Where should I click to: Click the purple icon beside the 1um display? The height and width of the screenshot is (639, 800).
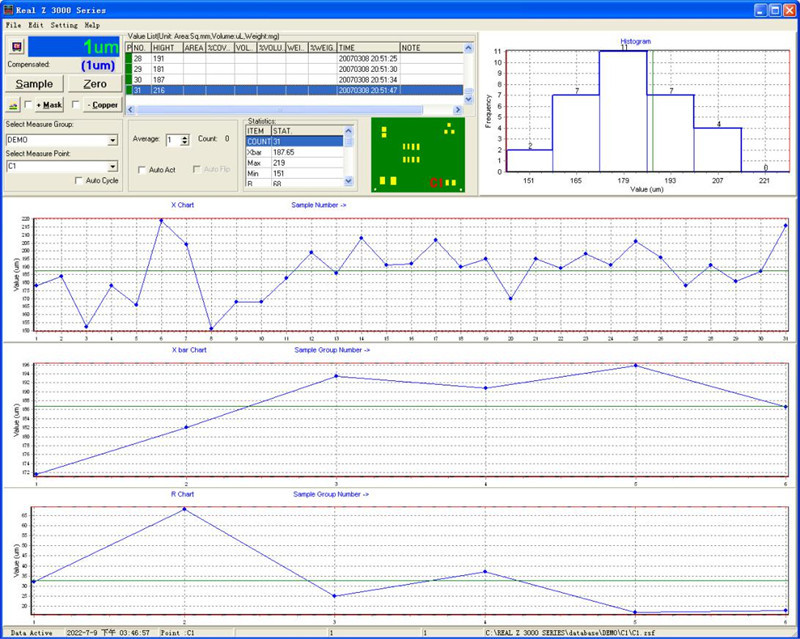coord(15,47)
